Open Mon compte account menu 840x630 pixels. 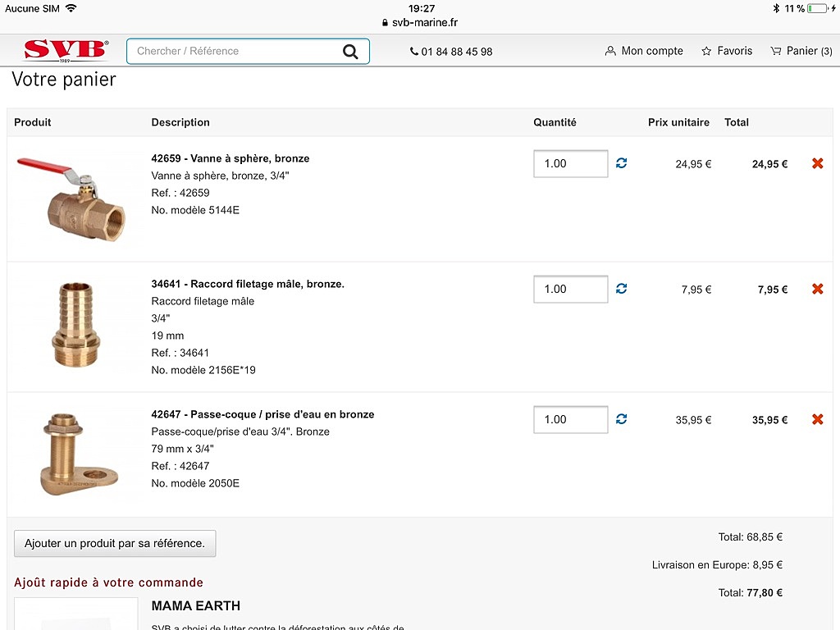click(644, 51)
